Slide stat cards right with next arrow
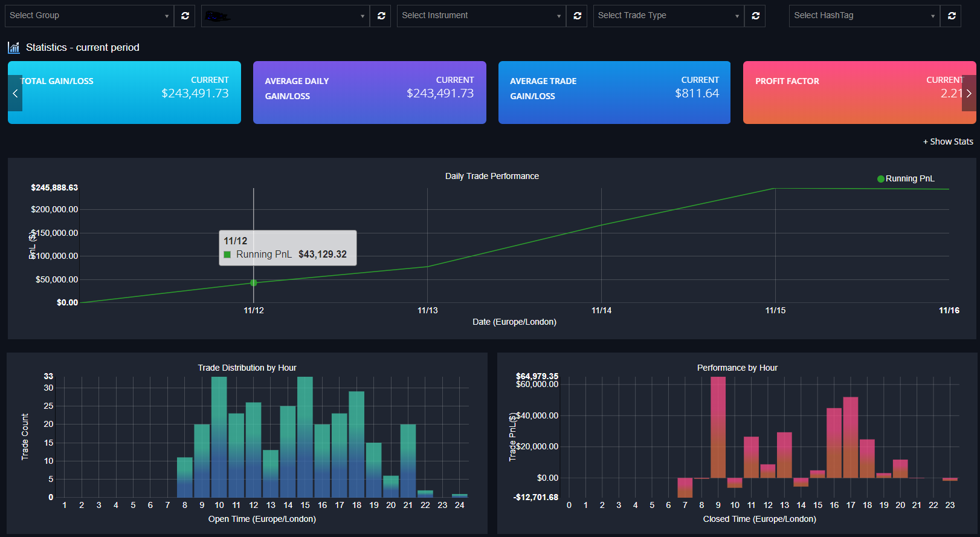Viewport: 980px width, 537px height. tap(969, 93)
